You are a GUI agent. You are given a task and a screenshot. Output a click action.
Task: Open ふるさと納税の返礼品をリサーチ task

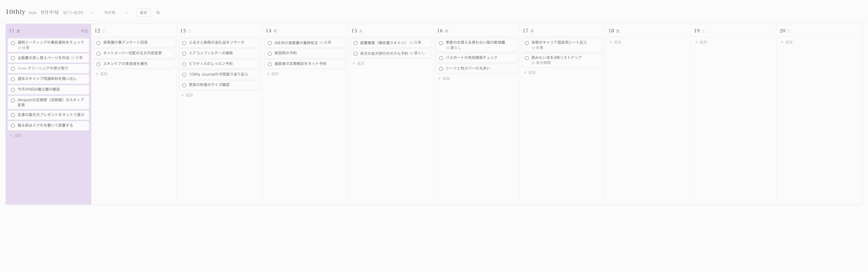220,43
